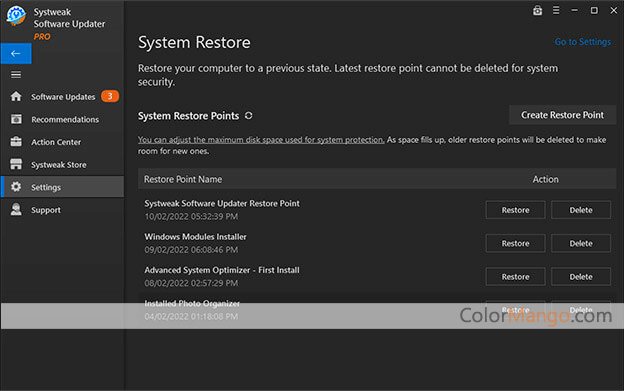Restore the Systweak Software Updater Restore Point
This screenshot has width=624, height=391.
coord(515,210)
